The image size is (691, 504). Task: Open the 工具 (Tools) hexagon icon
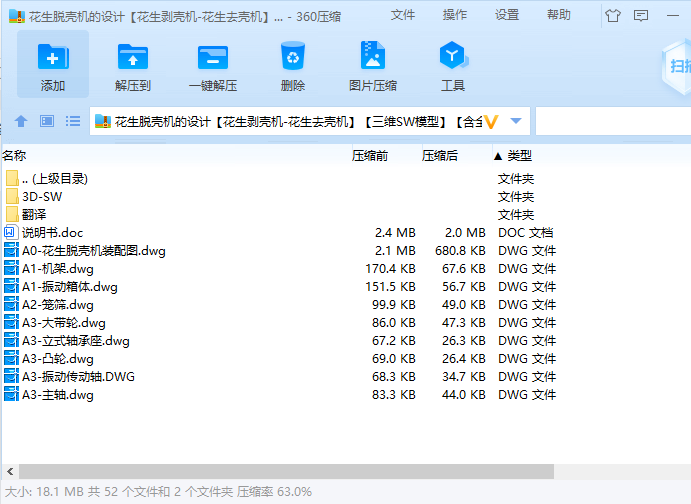pos(453,56)
